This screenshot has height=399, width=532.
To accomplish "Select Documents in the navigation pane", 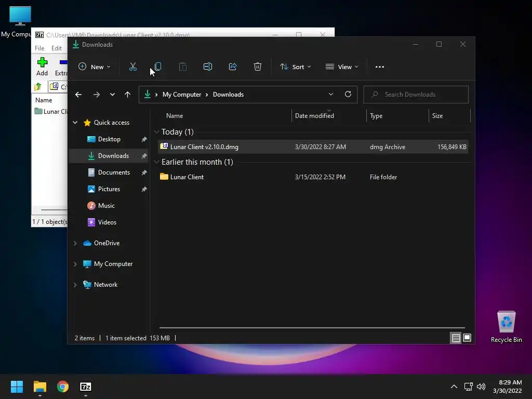I will click(109, 172).
